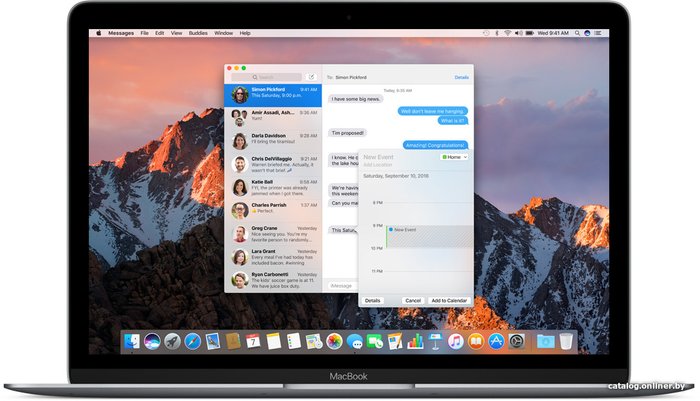Click the 'Tim proposed!' message bubble
Image resolution: width=700 pixels, height=401 pixels.
point(348,133)
